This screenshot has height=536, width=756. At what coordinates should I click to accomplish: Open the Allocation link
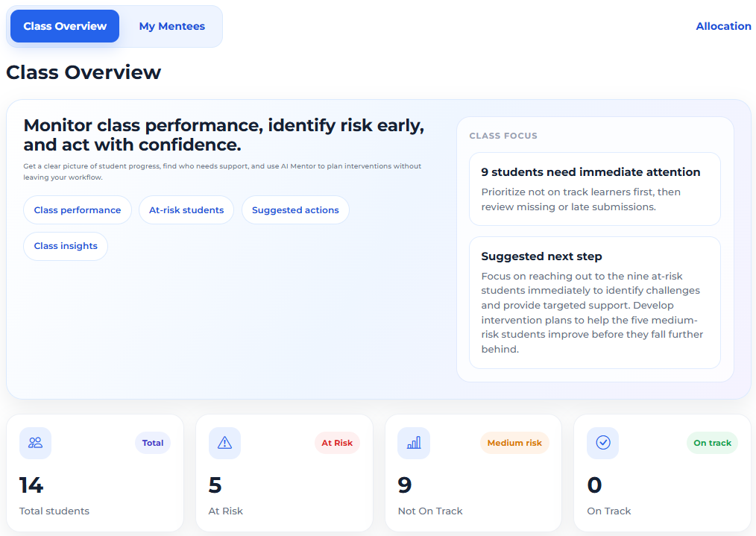723,26
